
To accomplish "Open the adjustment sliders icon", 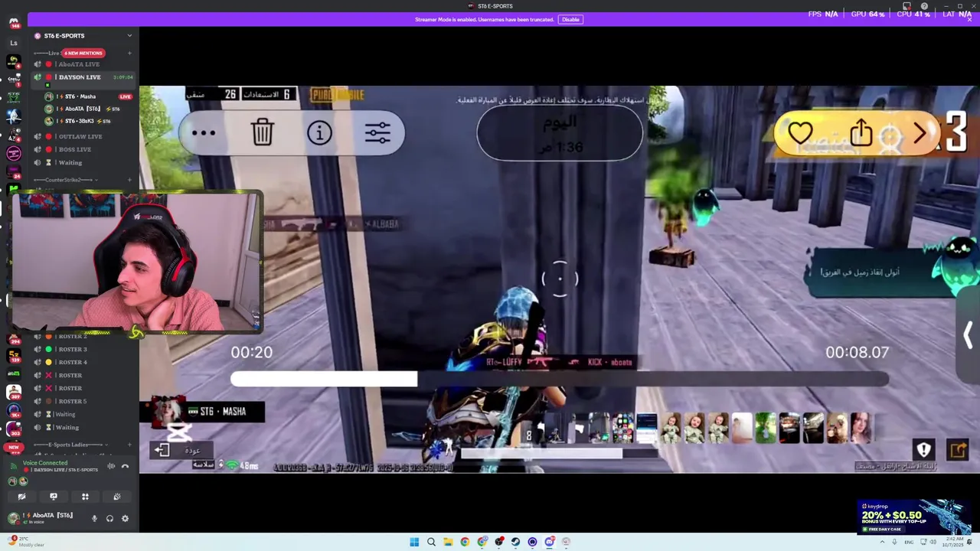I will pyautogui.click(x=377, y=132).
